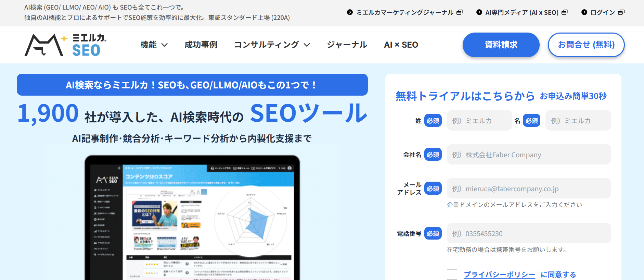Click the 無料トライアルはこちらから heading

tap(465, 96)
